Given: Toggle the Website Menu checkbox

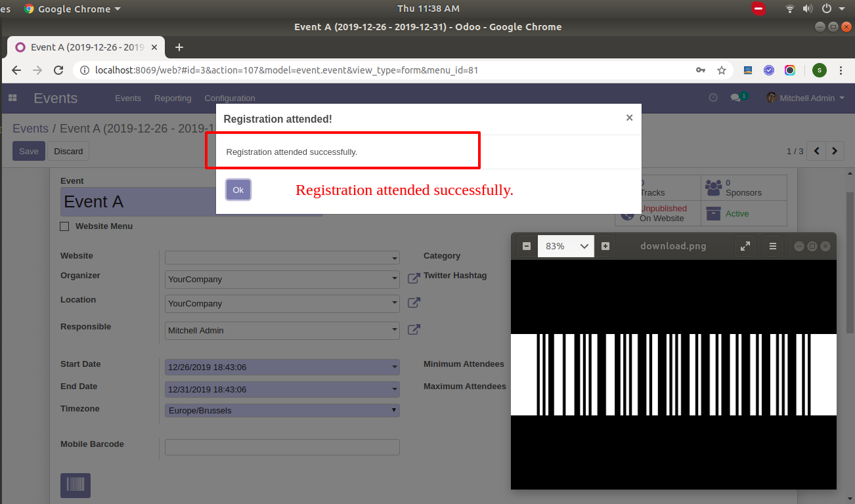Looking at the screenshot, I should (x=64, y=226).
